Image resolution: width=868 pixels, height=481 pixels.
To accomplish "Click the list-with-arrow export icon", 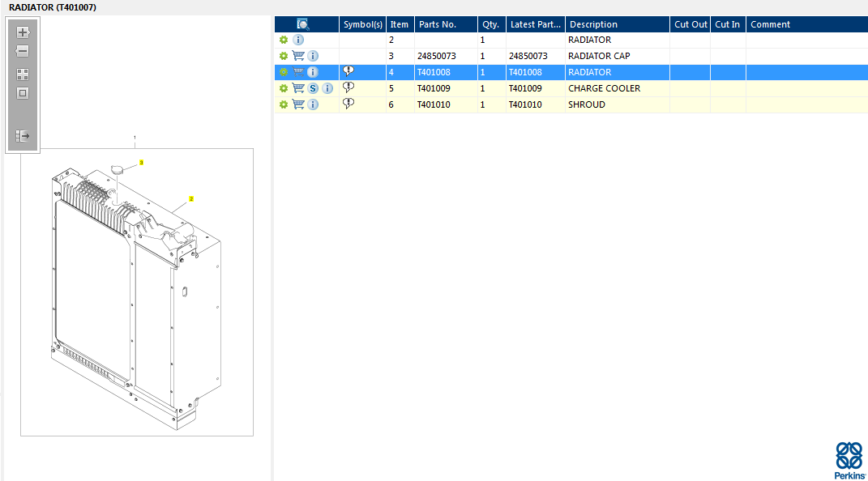I will (23, 136).
